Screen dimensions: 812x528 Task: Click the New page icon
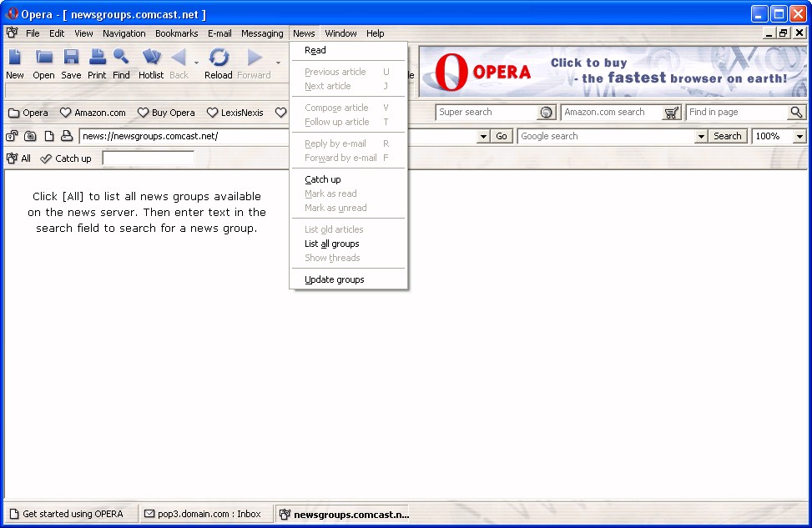click(15, 58)
